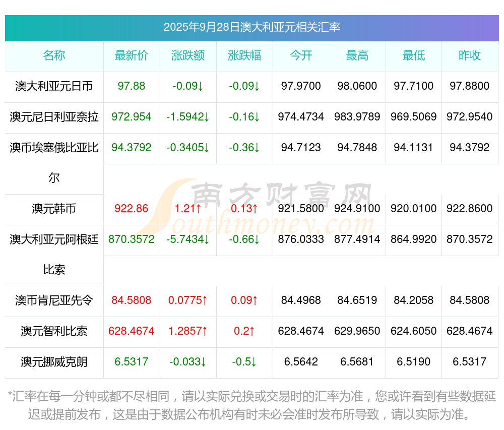Select the low value '920.0100'
Viewport: 504px width, 430px height.
pyautogui.click(x=414, y=209)
